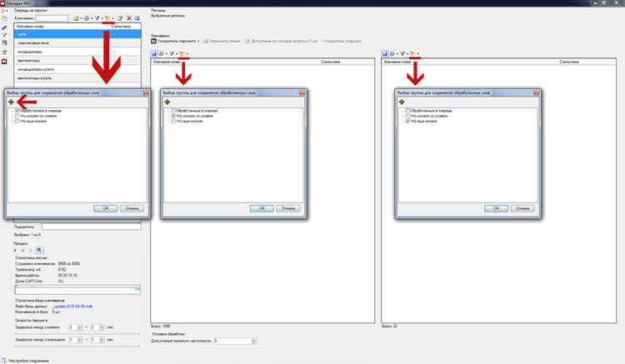Viewport: 625px width, 364px height.
Task: Click Ключевое слово column header in queue list
Action: pos(30,27)
